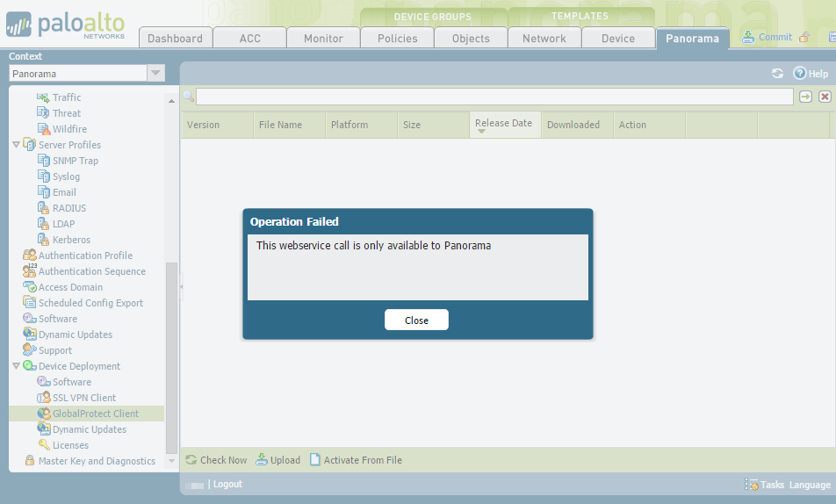
Task: Switch to the Device tab
Action: (x=618, y=39)
